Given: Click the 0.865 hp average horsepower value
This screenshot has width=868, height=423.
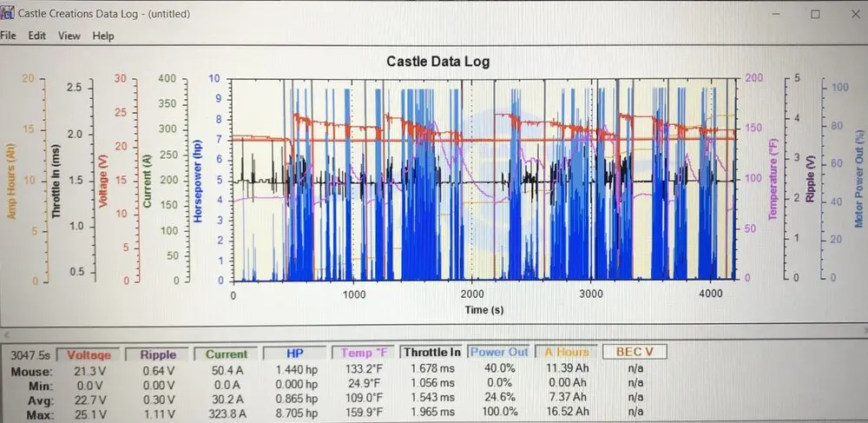Looking at the screenshot, I should 297,398.
